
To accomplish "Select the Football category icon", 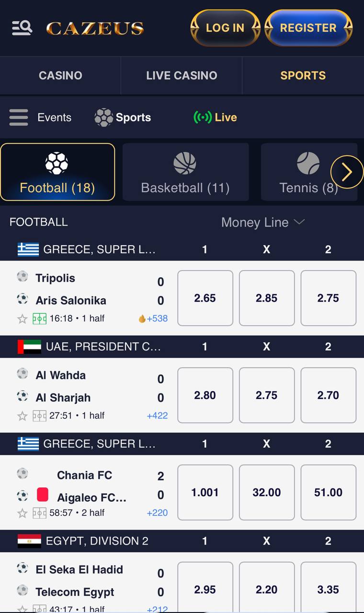I will [x=57, y=163].
